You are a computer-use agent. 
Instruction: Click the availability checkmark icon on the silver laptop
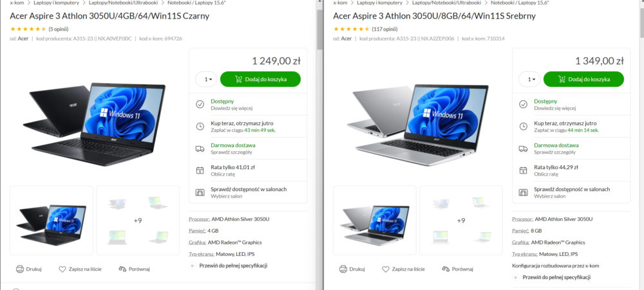523,104
